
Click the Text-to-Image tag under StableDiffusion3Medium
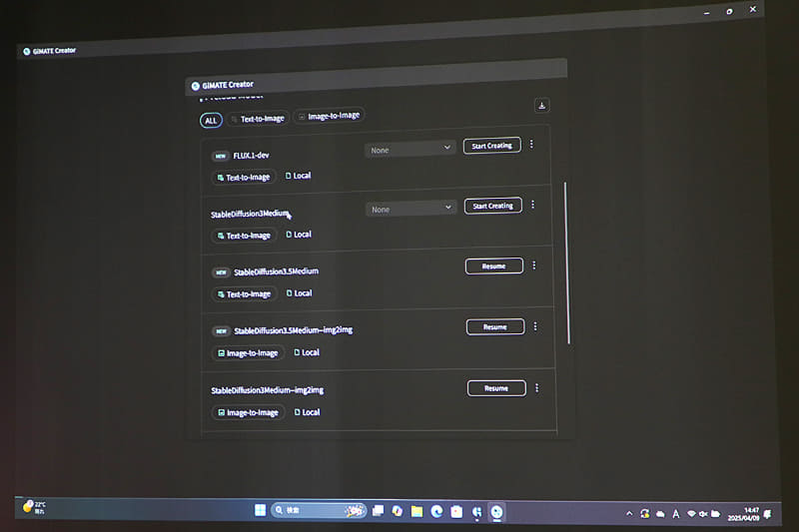pyautogui.click(x=244, y=236)
